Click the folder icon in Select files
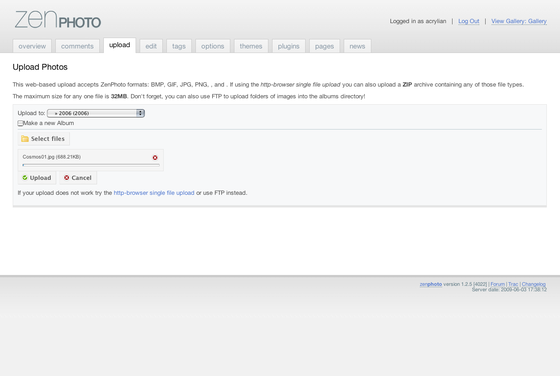The height and width of the screenshot is (376, 560). click(x=25, y=139)
